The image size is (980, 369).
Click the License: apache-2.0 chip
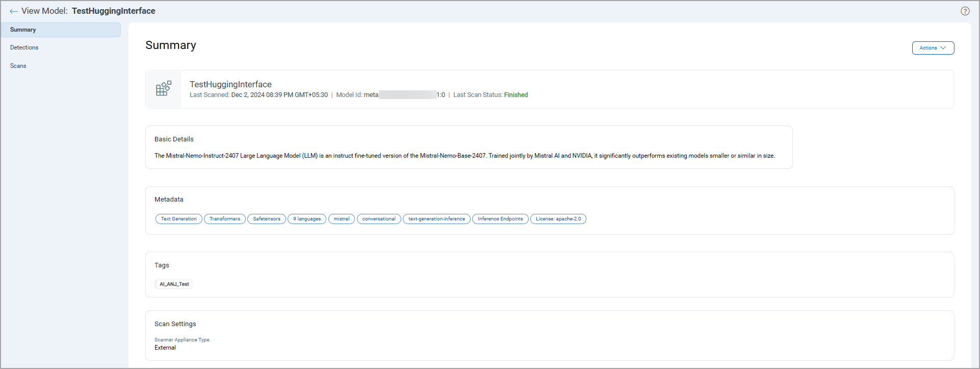tap(558, 219)
